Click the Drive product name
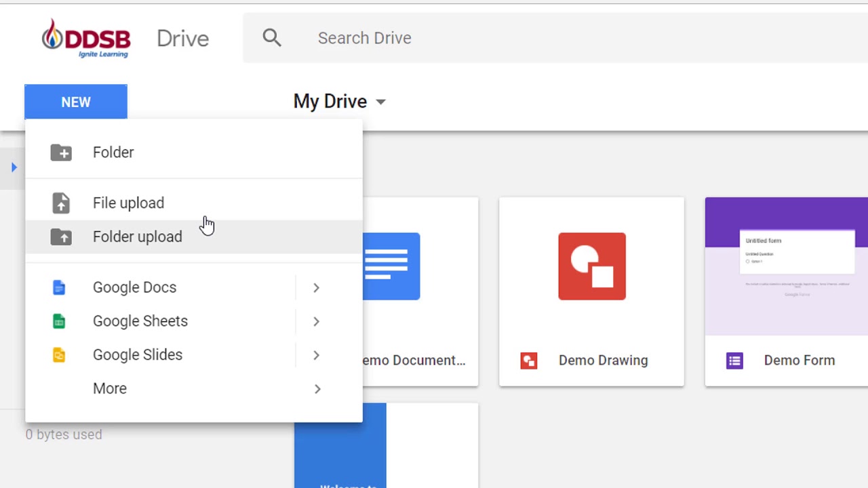This screenshot has width=868, height=488. (x=182, y=39)
